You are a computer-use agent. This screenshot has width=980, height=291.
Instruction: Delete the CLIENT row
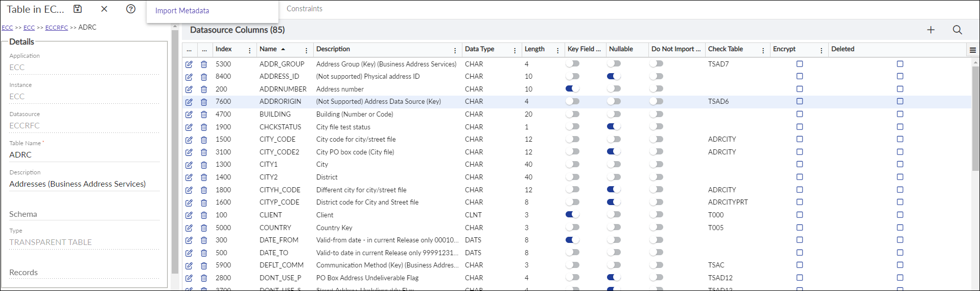tap(204, 215)
